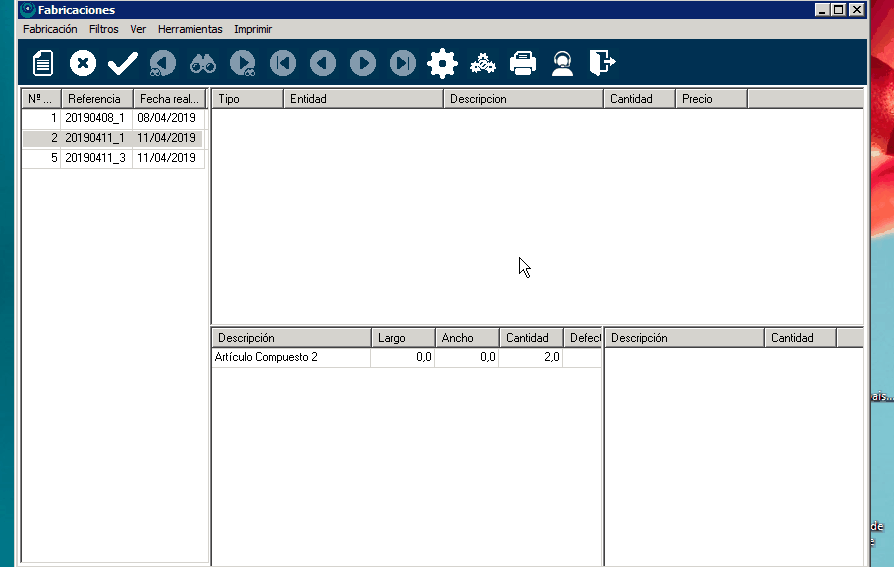This screenshot has width=894, height=567.
Task: Open the Filtros menu
Action: (x=103, y=29)
